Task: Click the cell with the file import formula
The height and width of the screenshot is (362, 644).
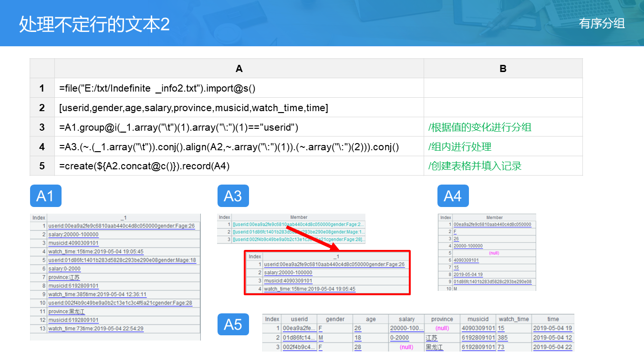Action: (x=157, y=88)
